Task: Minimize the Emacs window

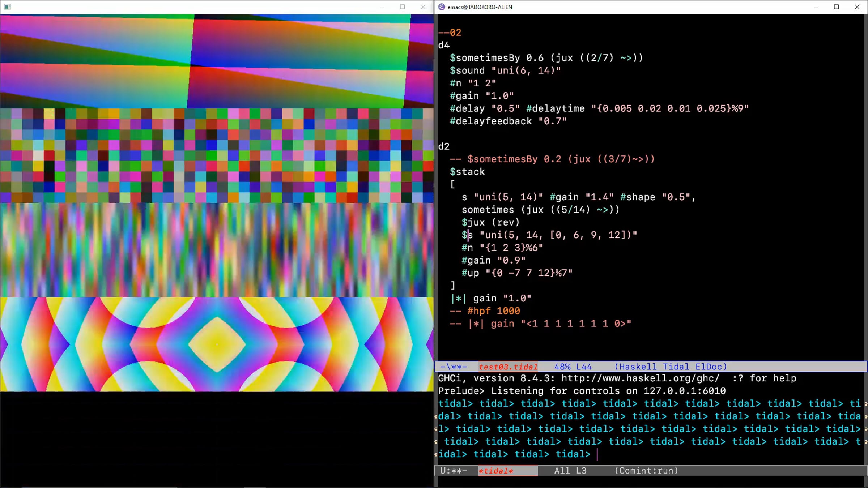Action: tap(816, 7)
